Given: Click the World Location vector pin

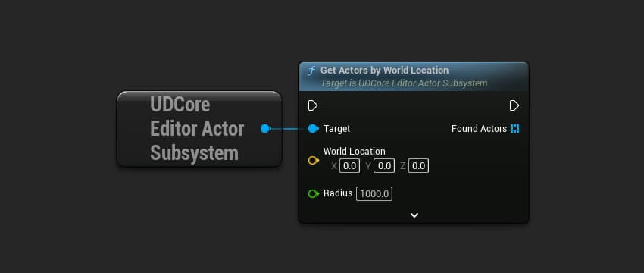Looking at the screenshot, I should [314, 160].
